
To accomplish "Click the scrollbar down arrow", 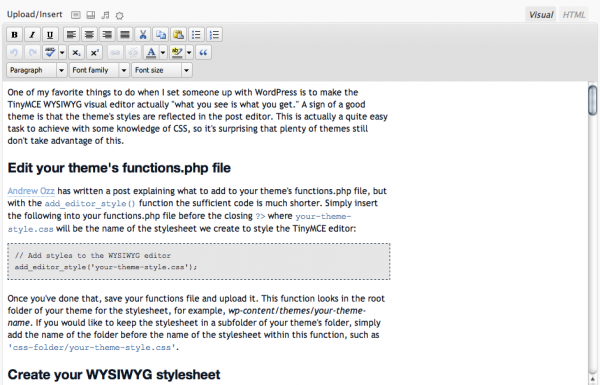I will pyautogui.click(x=593, y=379).
